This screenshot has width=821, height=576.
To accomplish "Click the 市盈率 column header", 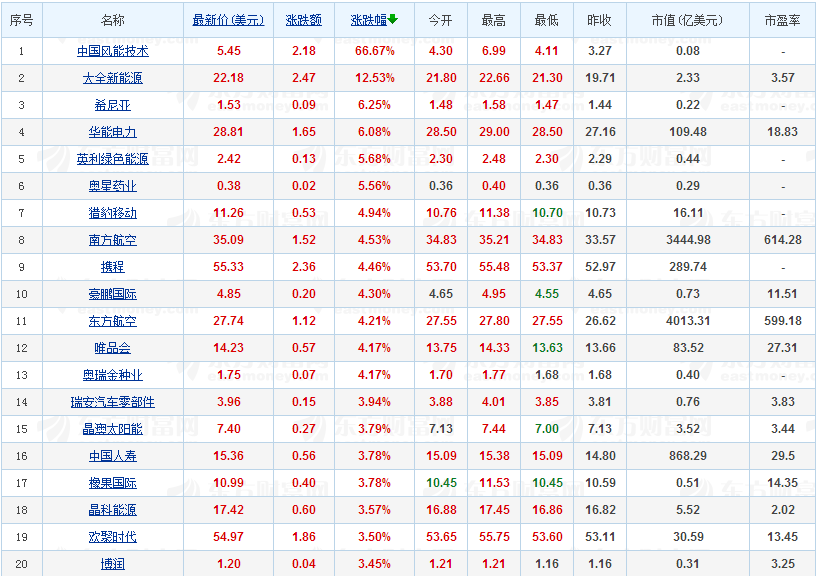I will 782,20.
